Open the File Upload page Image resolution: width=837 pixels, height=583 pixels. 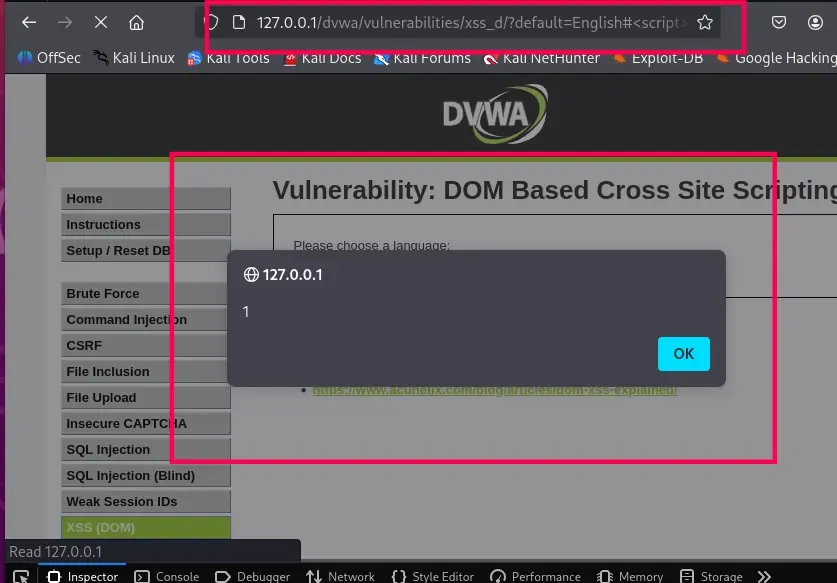tap(146, 398)
